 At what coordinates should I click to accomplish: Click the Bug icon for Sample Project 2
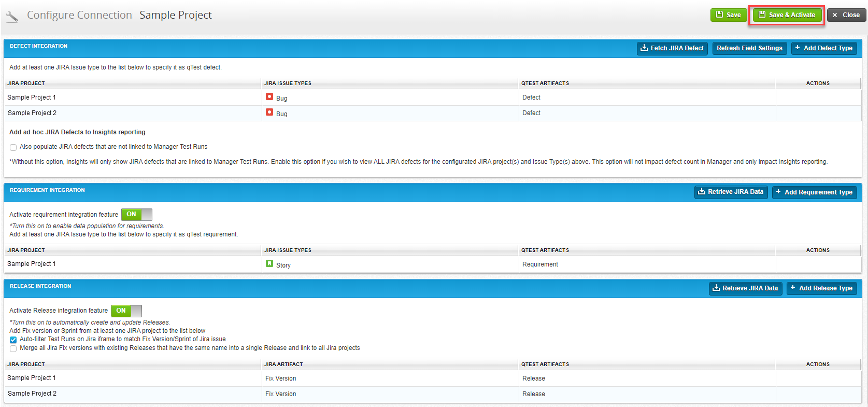pyautogui.click(x=269, y=113)
